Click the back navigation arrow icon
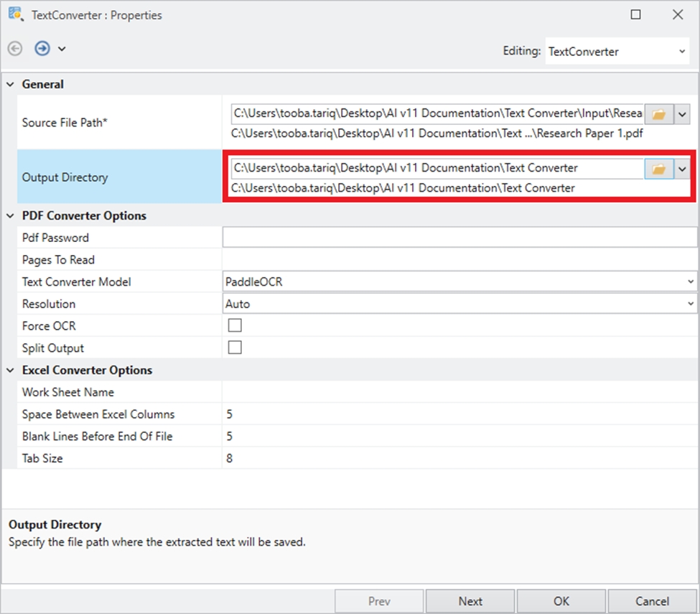The width and height of the screenshot is (700, 614). 15,49
